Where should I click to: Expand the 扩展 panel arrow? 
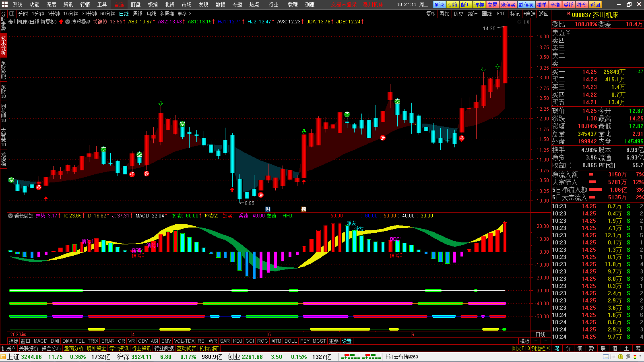pos(8,348)
